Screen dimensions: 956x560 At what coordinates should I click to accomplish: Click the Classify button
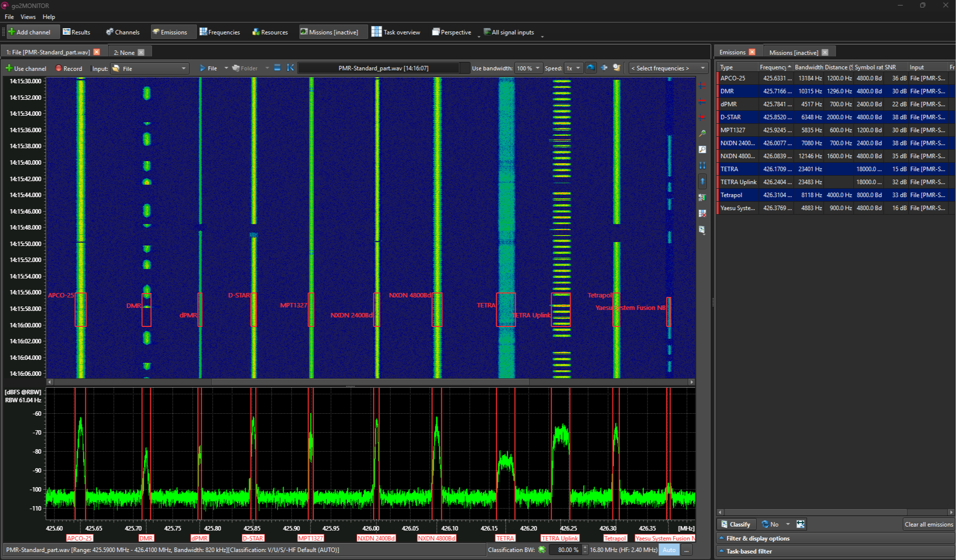click(x=736, y=524)
